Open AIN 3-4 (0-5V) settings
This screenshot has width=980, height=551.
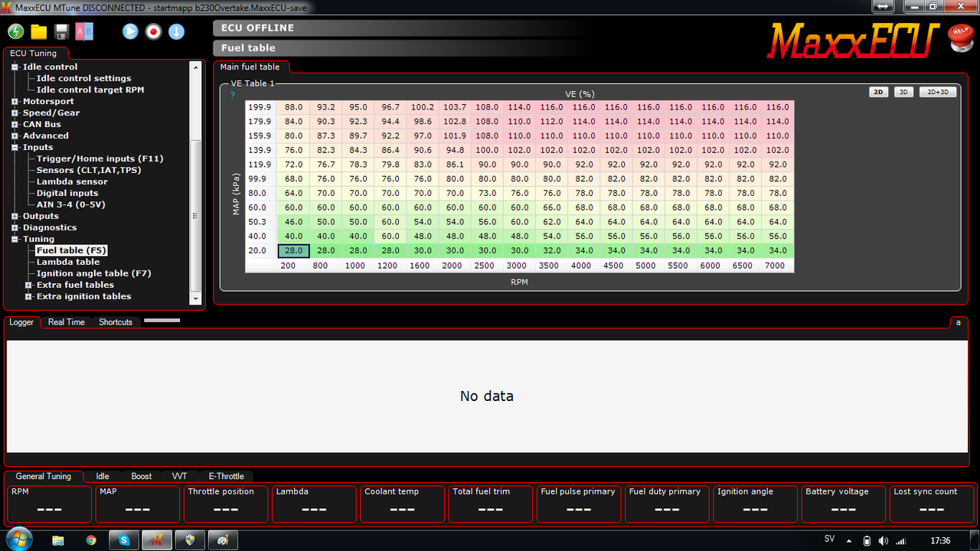(x=71, y=204)
